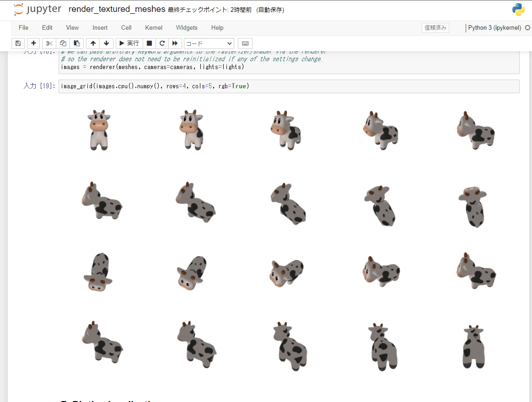This screenshot has width=532, height=402.
Task: Move the selected cell up
Action: click(x=93, y=43)
